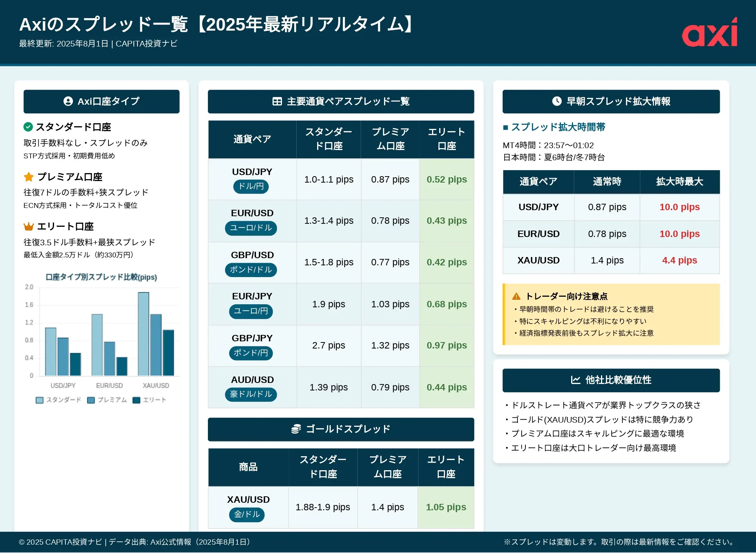The width and height of the screenshot is (756, 553).
Task: Click the プレミアム legend swatch under chart
Action: (91, 400)
